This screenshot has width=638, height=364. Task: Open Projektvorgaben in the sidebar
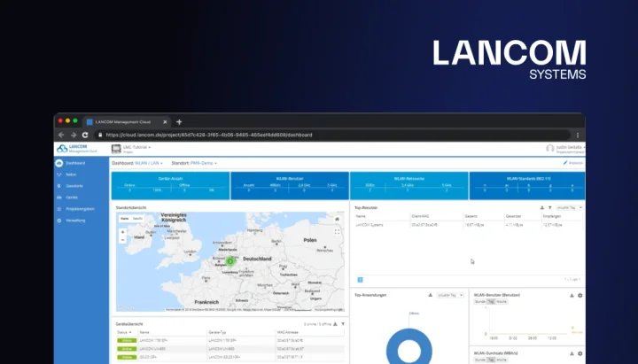point(82,209)
